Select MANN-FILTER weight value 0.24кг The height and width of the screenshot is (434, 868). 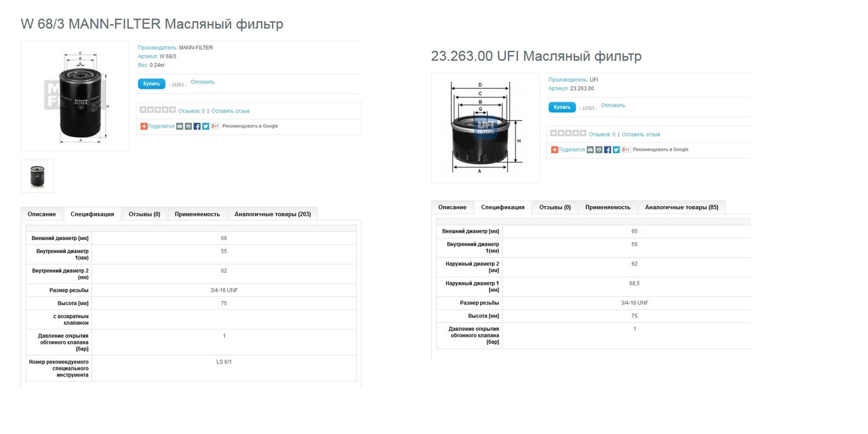tap(157, 65)
